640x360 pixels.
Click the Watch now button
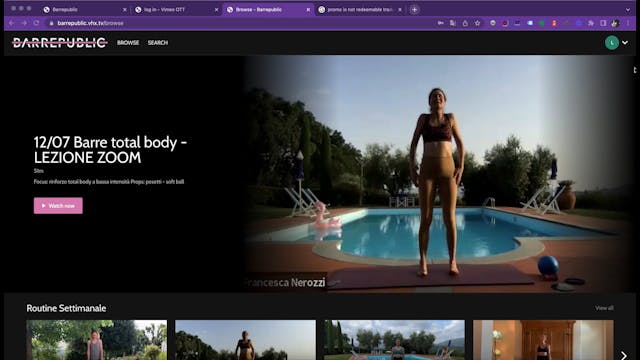point(58,206)
